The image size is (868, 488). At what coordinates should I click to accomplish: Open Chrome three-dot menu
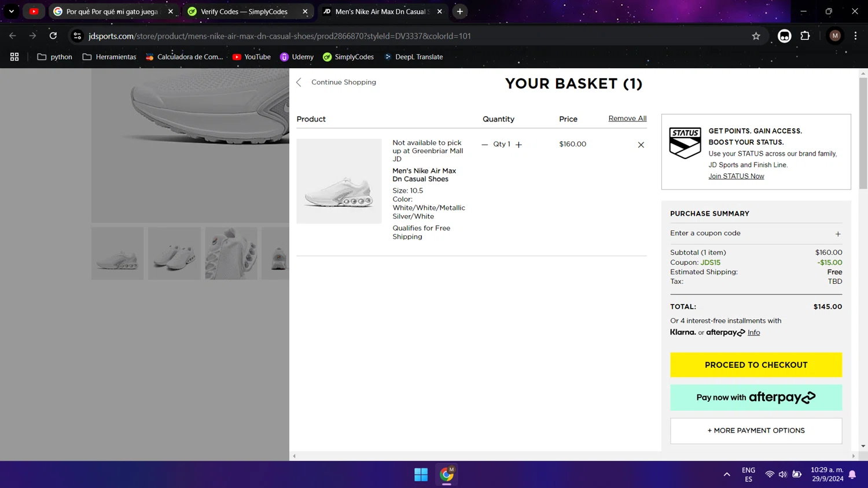855,36
